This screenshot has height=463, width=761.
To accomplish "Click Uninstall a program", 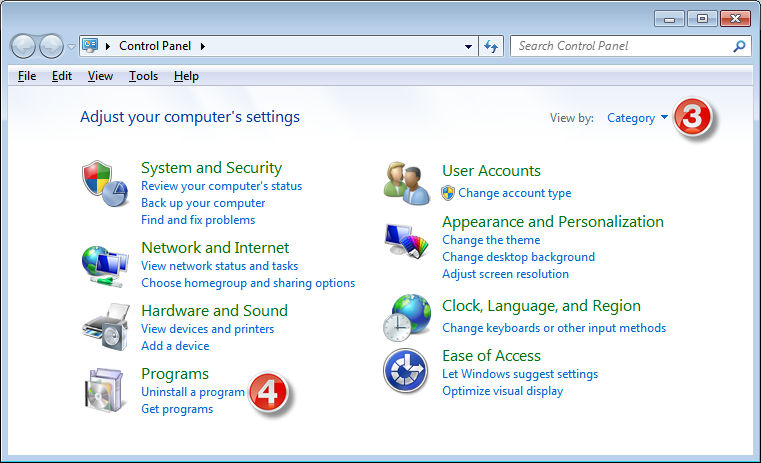I will coord(193,392).
